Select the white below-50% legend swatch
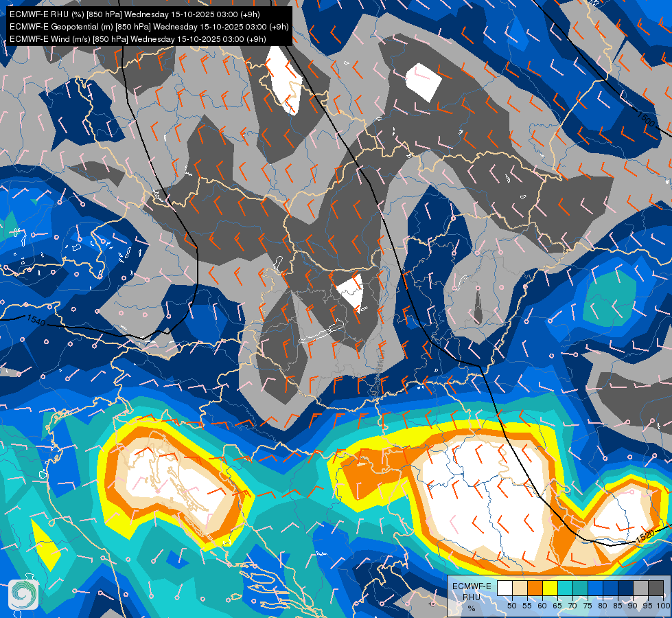The height and width of the screenshot is (618, 672). coord(505,588)
